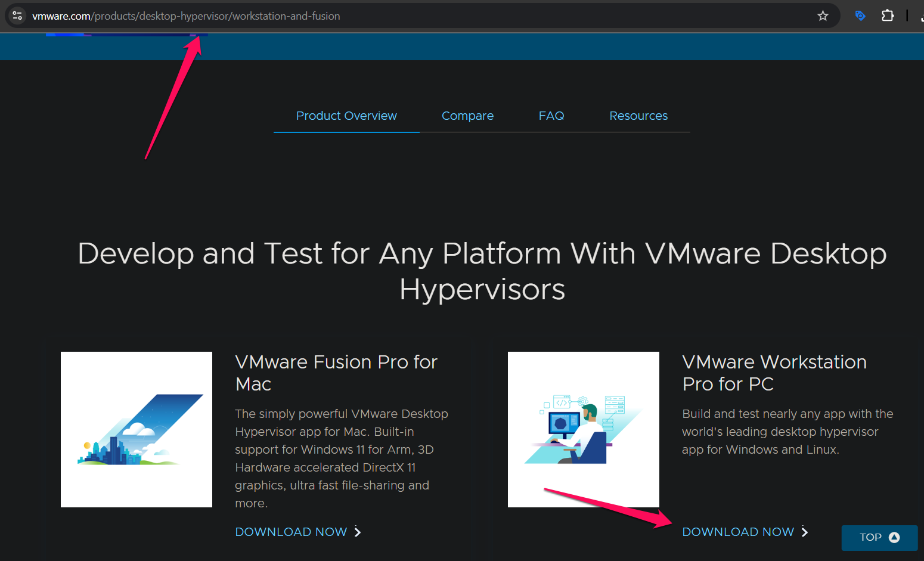Viewport: 924px width, 561px height.
Task: Open the blue tag extension icon
Action: pos(860,16)
